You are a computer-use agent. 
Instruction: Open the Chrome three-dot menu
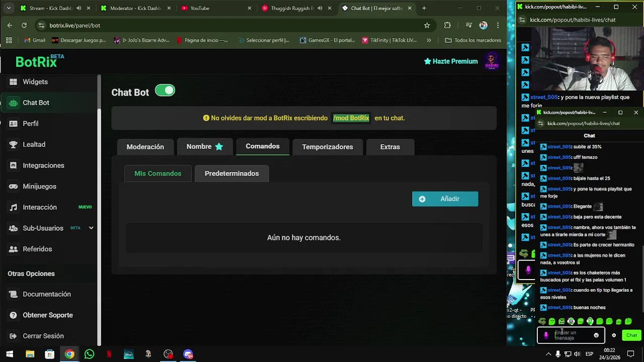click(498, 25)
